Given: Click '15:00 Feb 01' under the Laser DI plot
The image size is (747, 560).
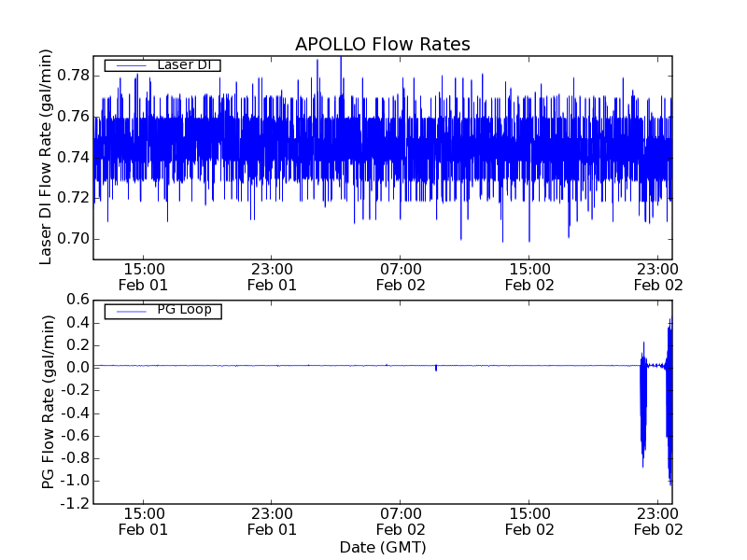Looking at the screenshot, I should click(x=143, y=277).
